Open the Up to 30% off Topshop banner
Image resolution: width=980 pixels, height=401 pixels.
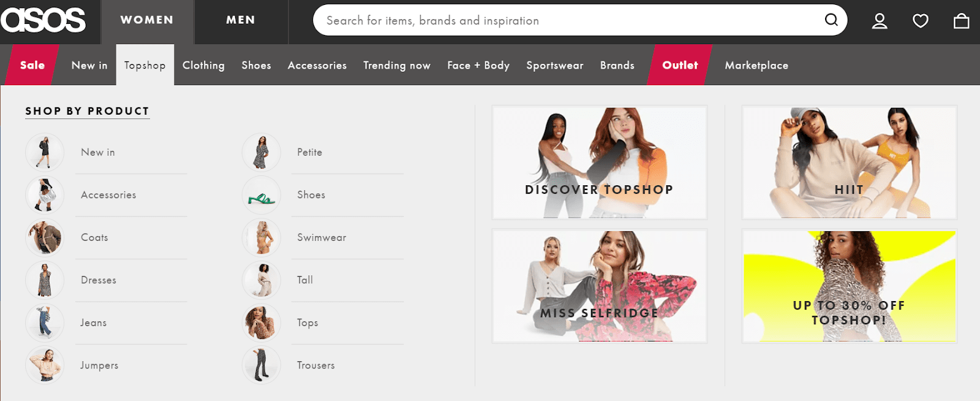coord(850,286)
